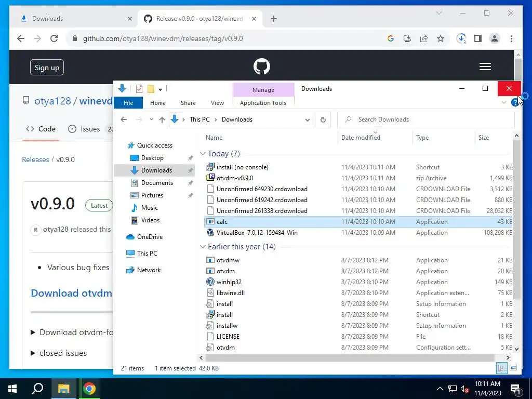Open recent locations dropdown arrow
532x399 pixels.
click(151, 119)
